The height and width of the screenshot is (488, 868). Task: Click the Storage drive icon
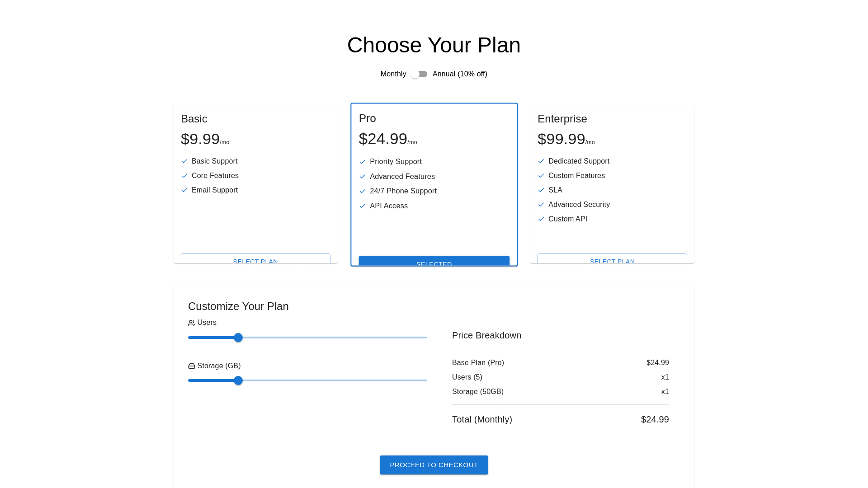(192, 366)
